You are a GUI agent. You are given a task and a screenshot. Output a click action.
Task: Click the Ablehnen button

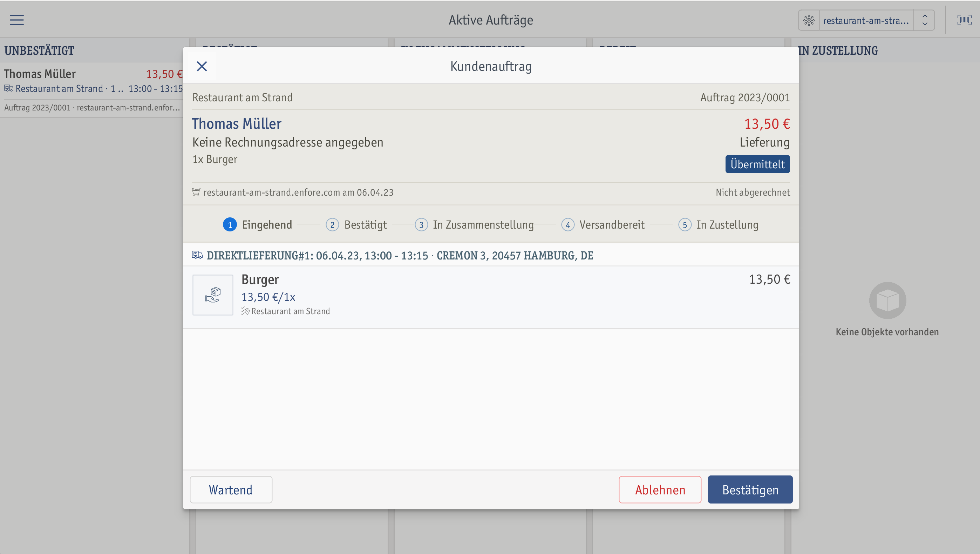click(660, 490)
